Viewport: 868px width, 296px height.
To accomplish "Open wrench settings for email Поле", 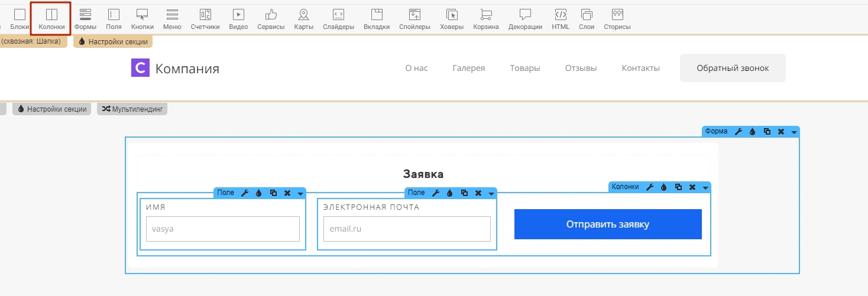I will click(436, 193).
